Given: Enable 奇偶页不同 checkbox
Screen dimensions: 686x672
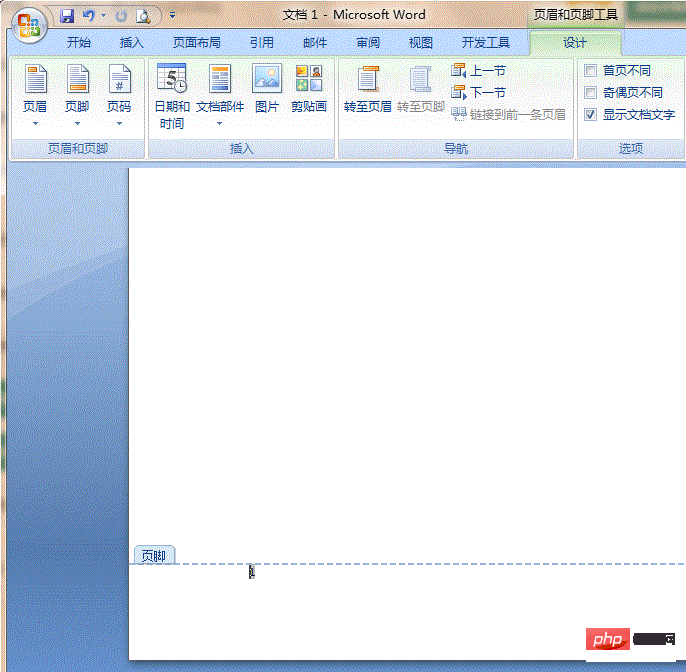Looking at the screenshot, I should 591,93.
